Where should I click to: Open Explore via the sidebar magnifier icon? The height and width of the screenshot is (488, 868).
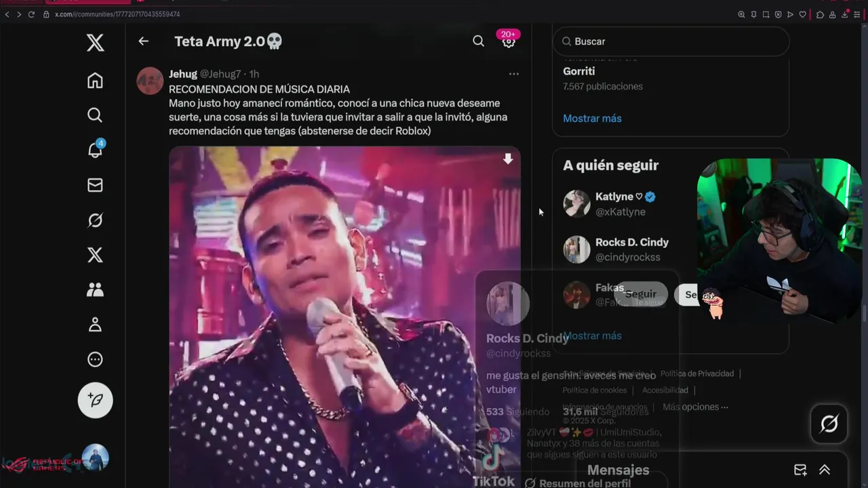click(95, 115)
